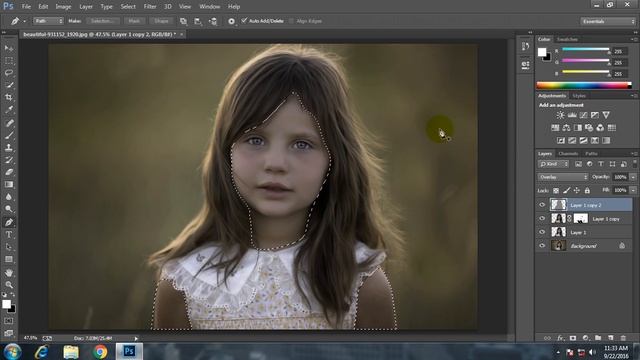This screenshot has height=360, width=640.
Task: Select the Move tool
Action: (9, 48)
